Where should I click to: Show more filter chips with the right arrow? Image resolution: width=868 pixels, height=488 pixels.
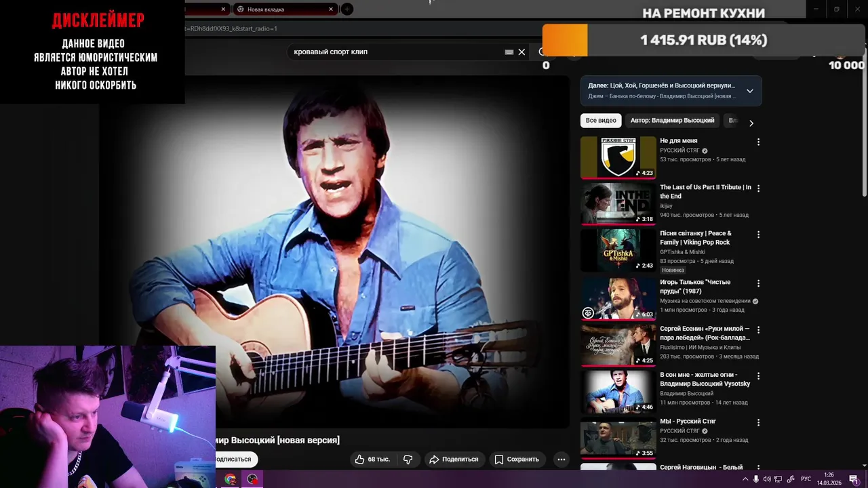pos(751,123)
